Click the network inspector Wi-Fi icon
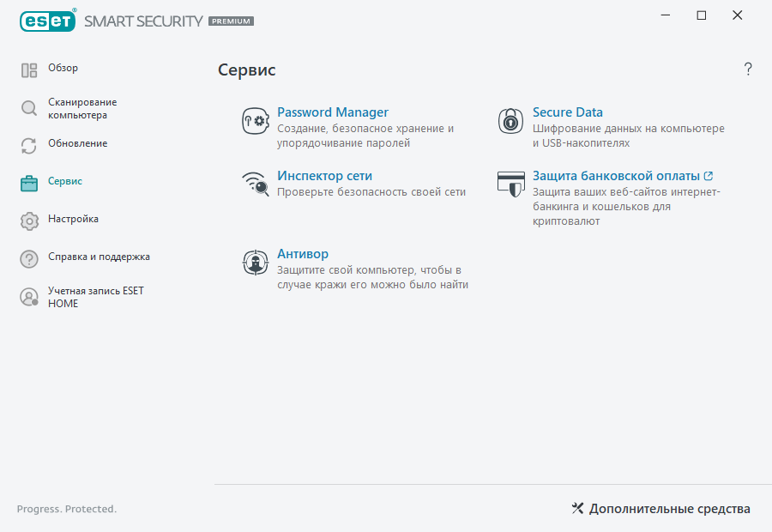Screen dimensions: 772x532 click(255, 184)
